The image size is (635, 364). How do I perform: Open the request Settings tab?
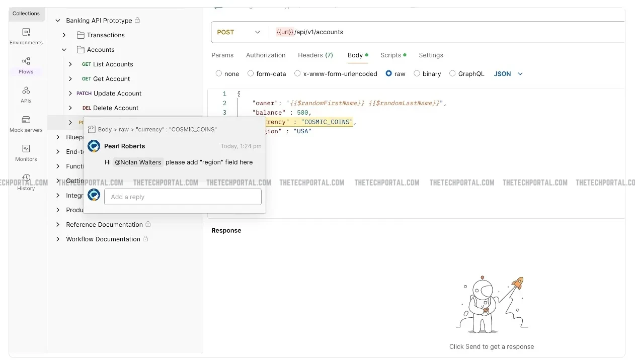point(431,55)
